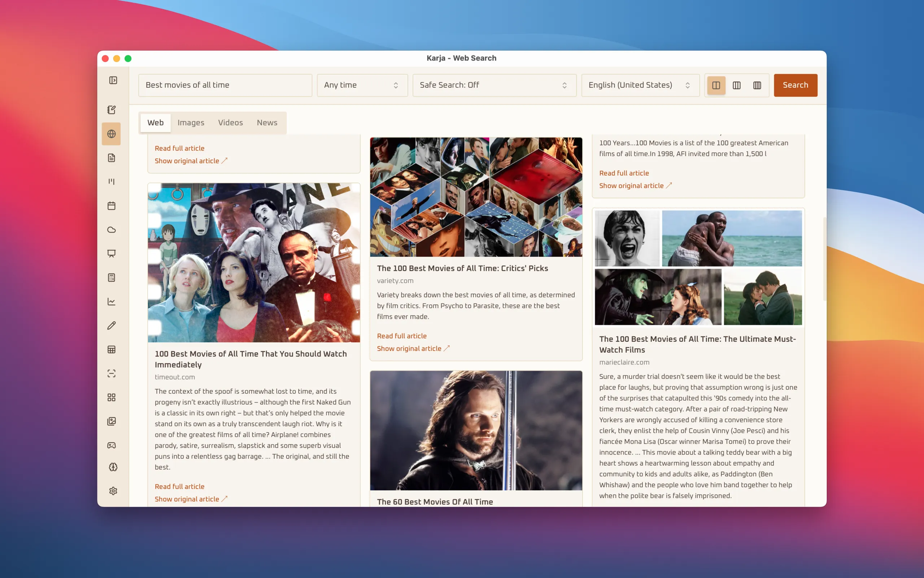The image size is (924, 578).
Task: Switch to four-column layout
Action: pyautogui.click(x=757, y=85)
